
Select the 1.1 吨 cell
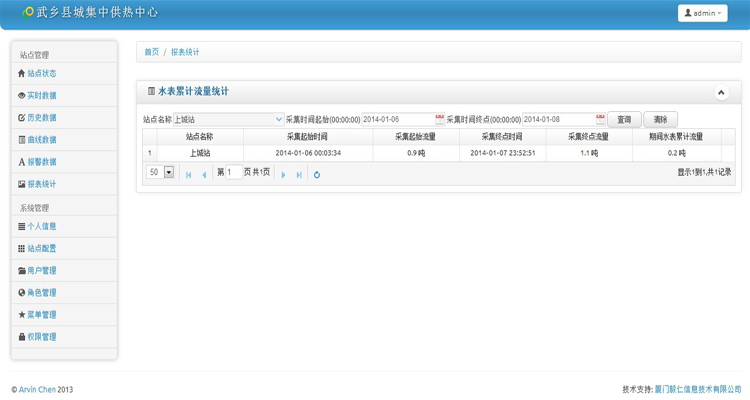[589, 153]
